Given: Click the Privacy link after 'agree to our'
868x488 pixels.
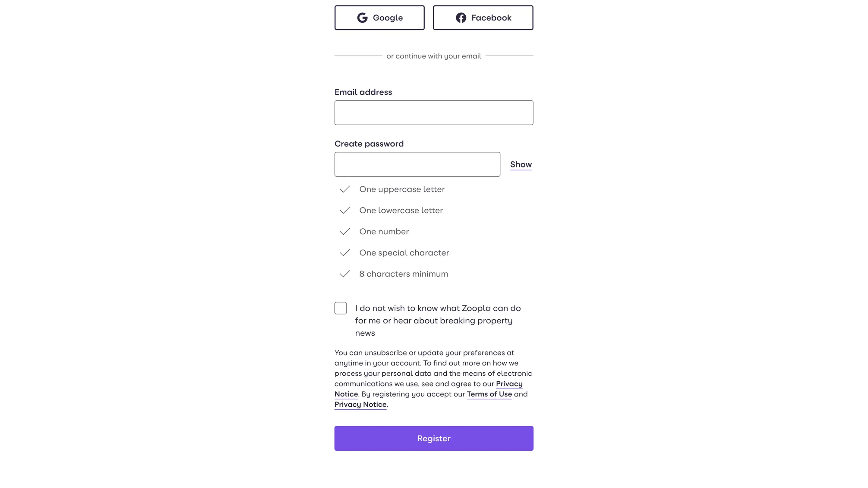Looking at the screenshot, I should coord(509,384).
